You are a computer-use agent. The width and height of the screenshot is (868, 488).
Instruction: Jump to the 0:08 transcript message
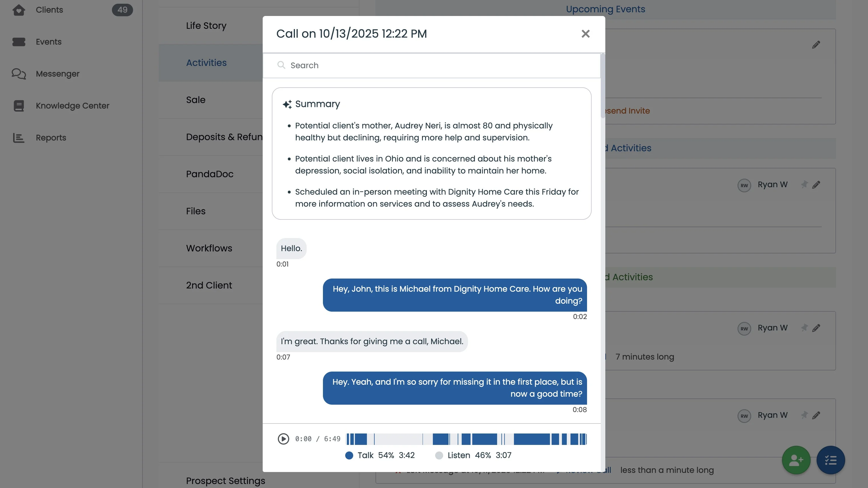[x=455, y=388]
